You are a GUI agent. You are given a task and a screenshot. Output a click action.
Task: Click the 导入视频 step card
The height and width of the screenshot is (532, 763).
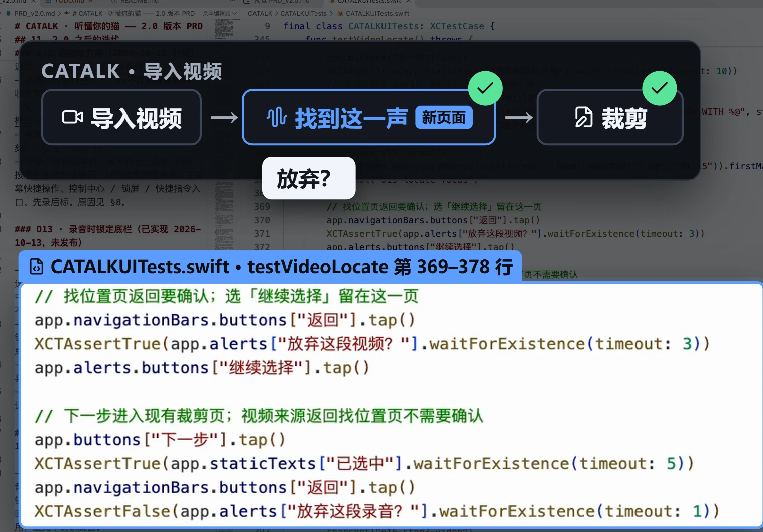pos(121,117)
